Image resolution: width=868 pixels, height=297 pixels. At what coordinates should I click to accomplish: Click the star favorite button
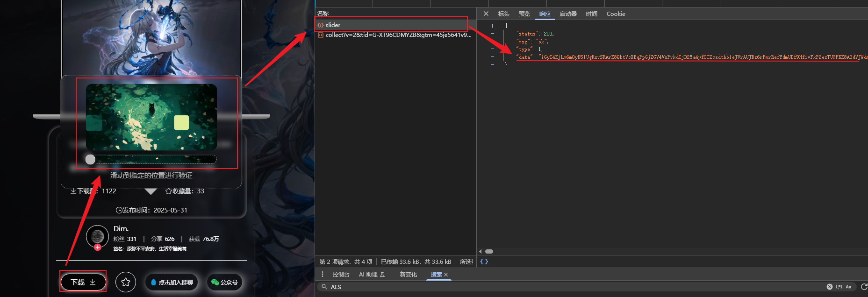click(x=126, y=282)
